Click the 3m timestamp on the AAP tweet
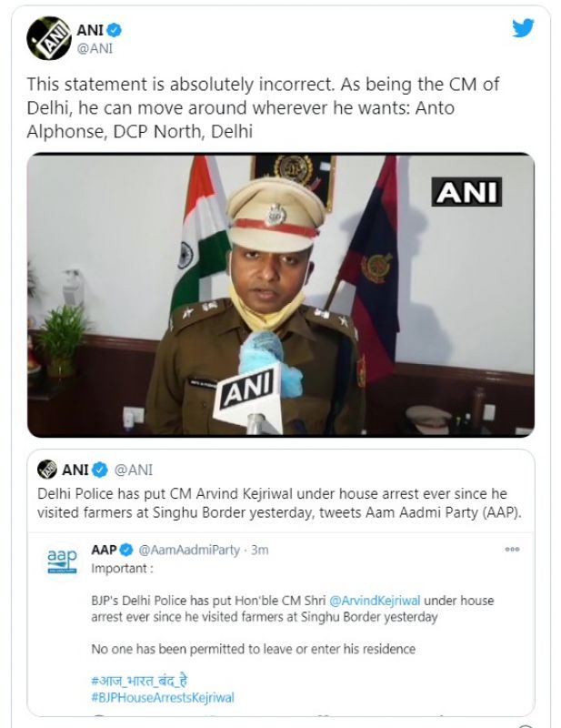The height and width of the screenshot is (728, 561). tap(258, 551)
